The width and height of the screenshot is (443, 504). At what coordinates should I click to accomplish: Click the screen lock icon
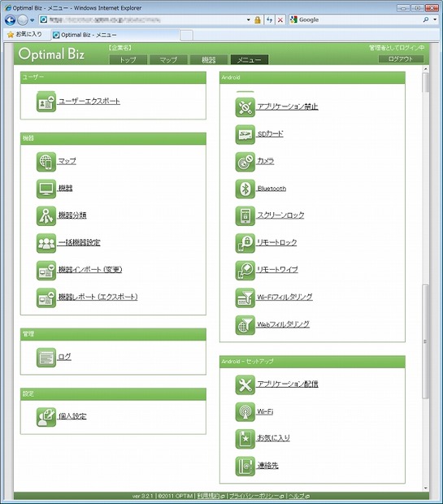coord(245,216)
